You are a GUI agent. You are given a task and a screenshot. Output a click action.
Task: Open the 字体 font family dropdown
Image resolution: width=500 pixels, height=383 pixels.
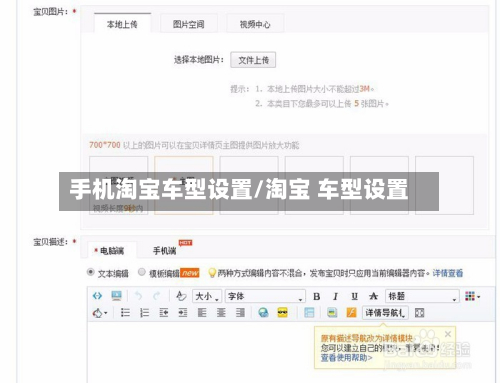point(265,296)
